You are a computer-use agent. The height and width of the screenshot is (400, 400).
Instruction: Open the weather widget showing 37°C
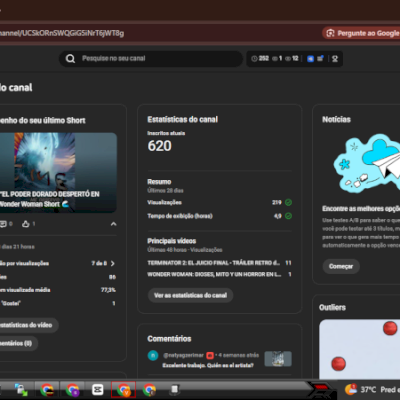point(372,389)
